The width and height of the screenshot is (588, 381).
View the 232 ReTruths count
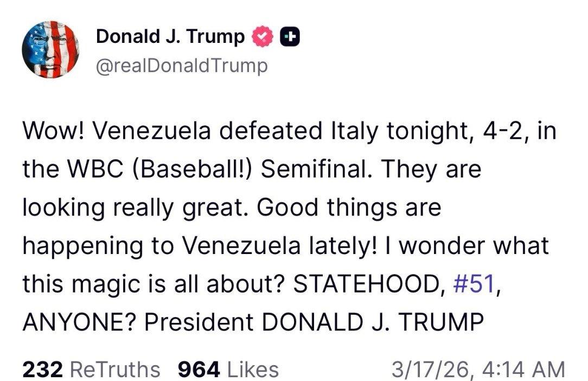tap(43, 370)
